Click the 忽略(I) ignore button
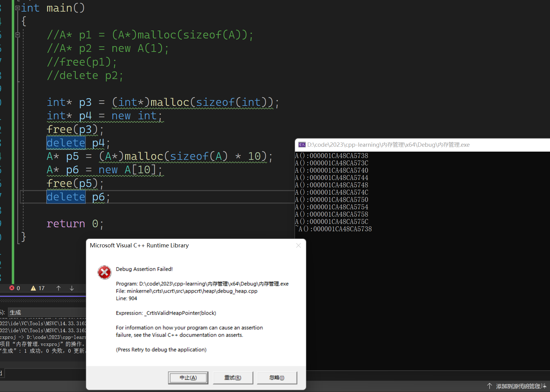Screen dimensions: 550x392 click(x=277, y=378)
